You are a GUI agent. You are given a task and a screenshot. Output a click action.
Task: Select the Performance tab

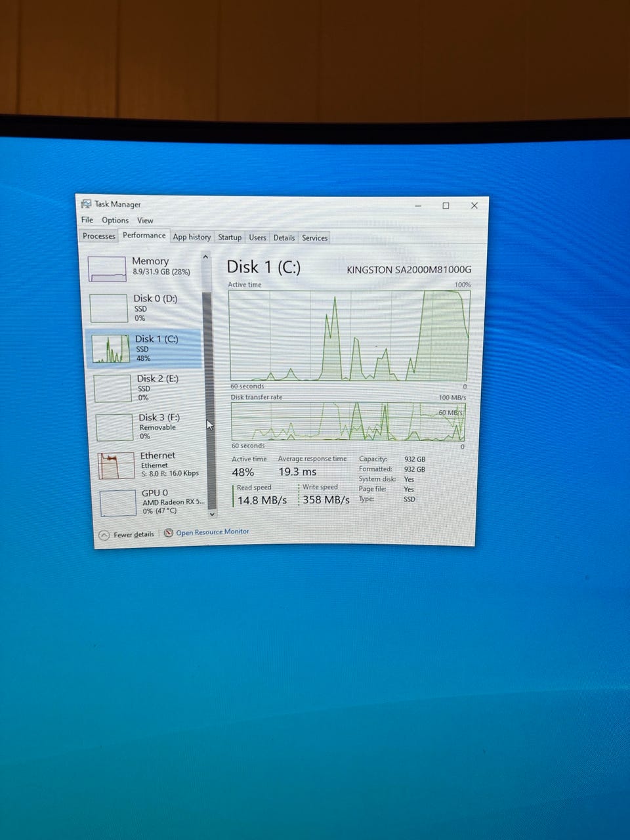coord(144,236)
